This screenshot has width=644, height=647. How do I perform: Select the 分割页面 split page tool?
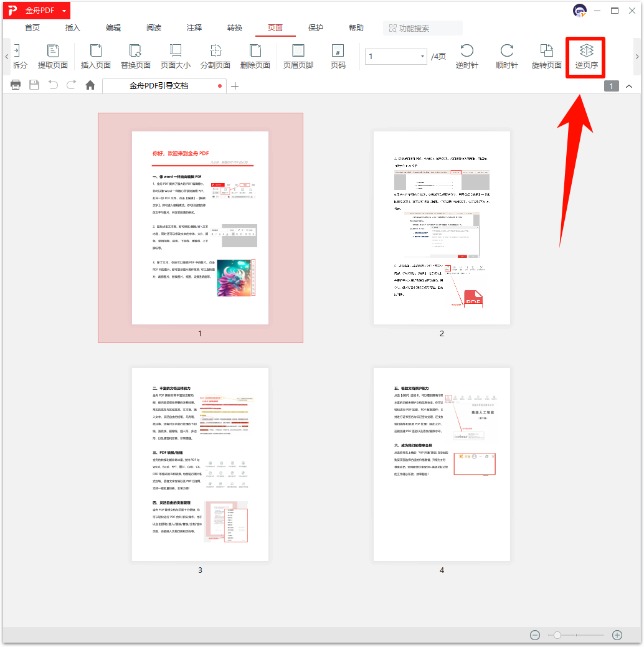[x=215, y=55]
